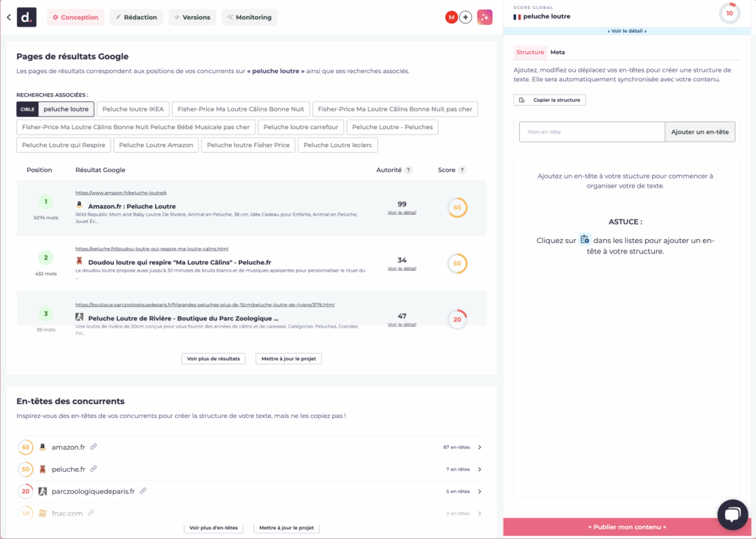Click the Score help question mark
This screenshot has height=539, width=756.
click(x=462, y=170)
